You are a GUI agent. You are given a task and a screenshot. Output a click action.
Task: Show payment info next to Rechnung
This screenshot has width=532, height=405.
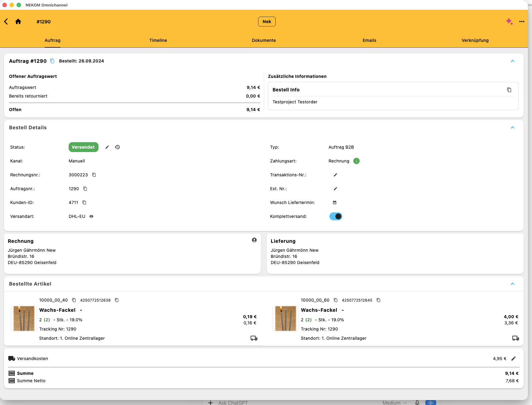[356, 161]
